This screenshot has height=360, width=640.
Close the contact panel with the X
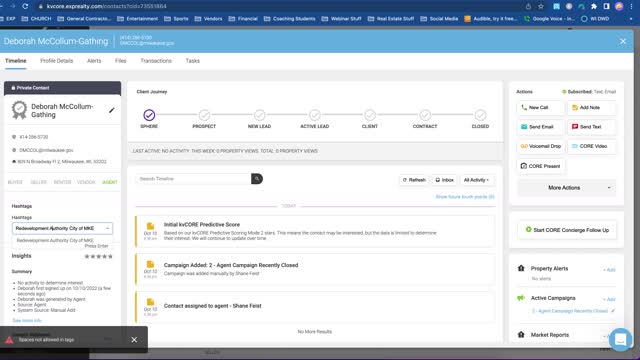[x=623, y=41]
